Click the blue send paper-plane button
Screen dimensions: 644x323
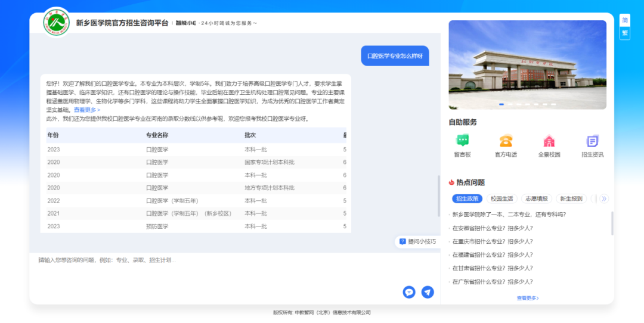click(x=428, y=292)
